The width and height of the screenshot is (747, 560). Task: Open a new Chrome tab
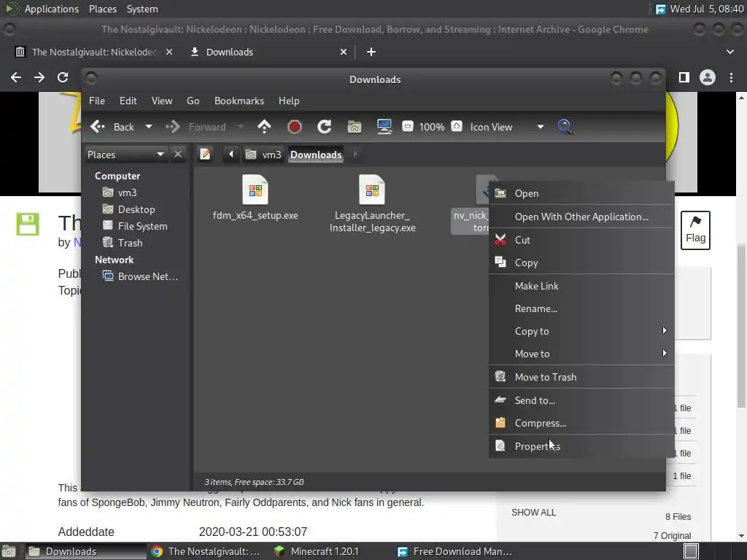pos(371,52)
